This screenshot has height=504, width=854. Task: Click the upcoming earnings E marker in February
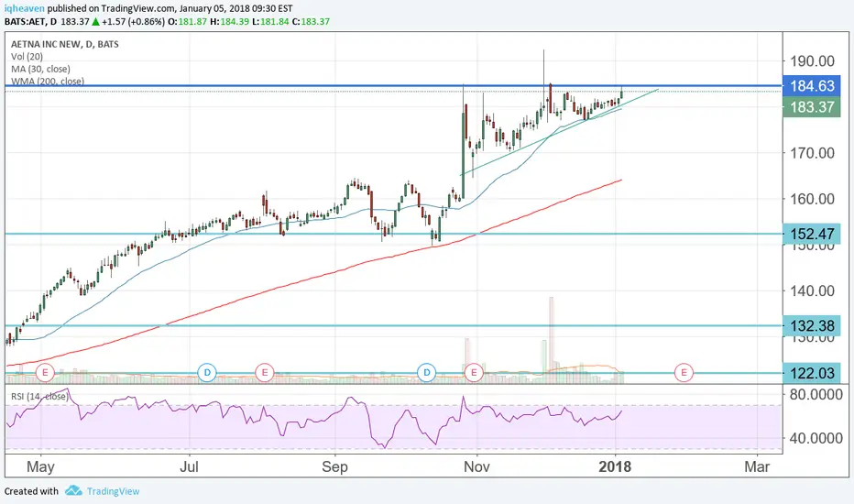pyautogui.click(x=684, y=373)
